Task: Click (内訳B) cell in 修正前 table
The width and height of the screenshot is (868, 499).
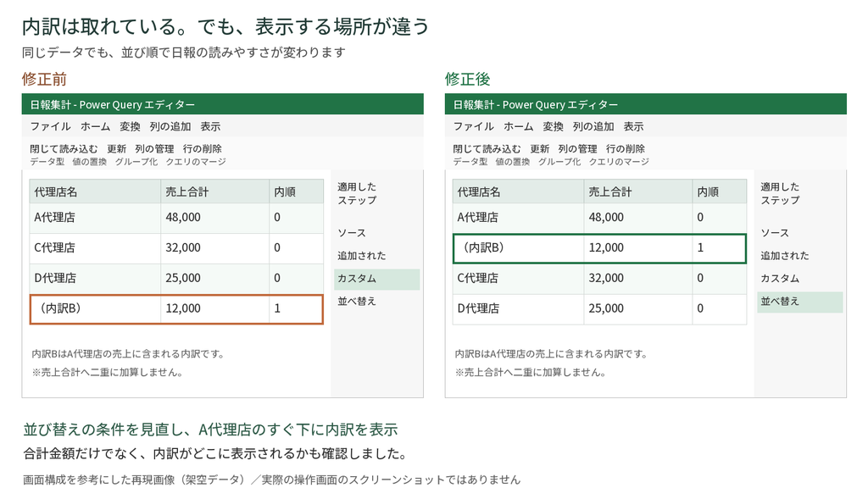Action: tap(95, 308)
